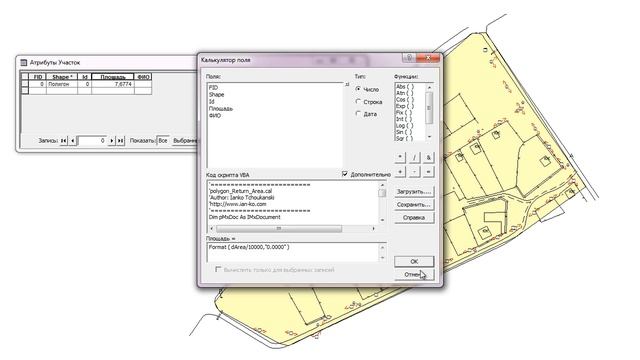Choose Exp ( ) function
640x360 pixels.
pos(405,106)
